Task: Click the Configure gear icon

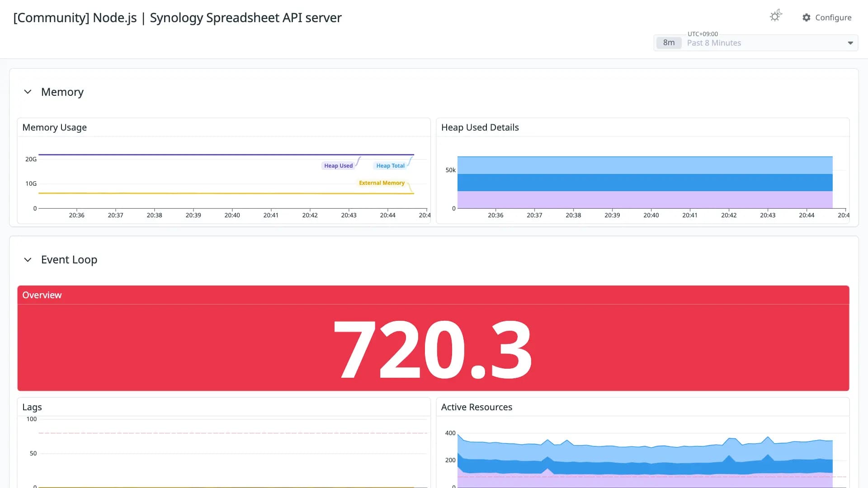Action: [807, 18]
